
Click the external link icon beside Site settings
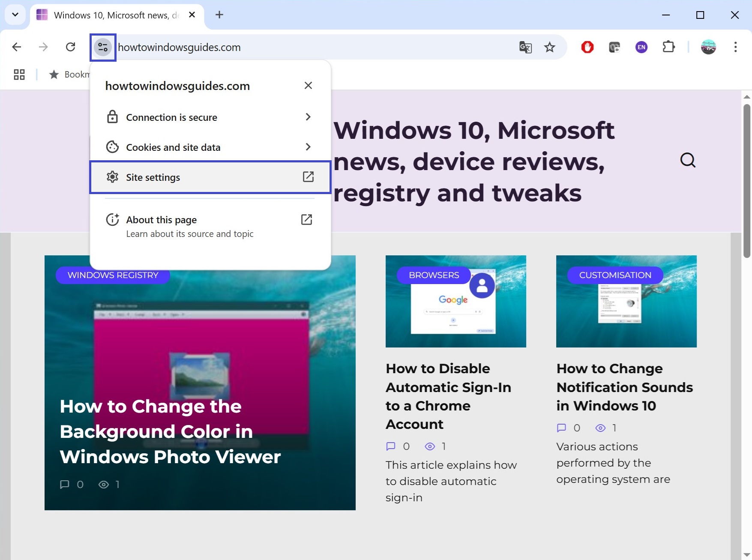click(x=308, y=177)
